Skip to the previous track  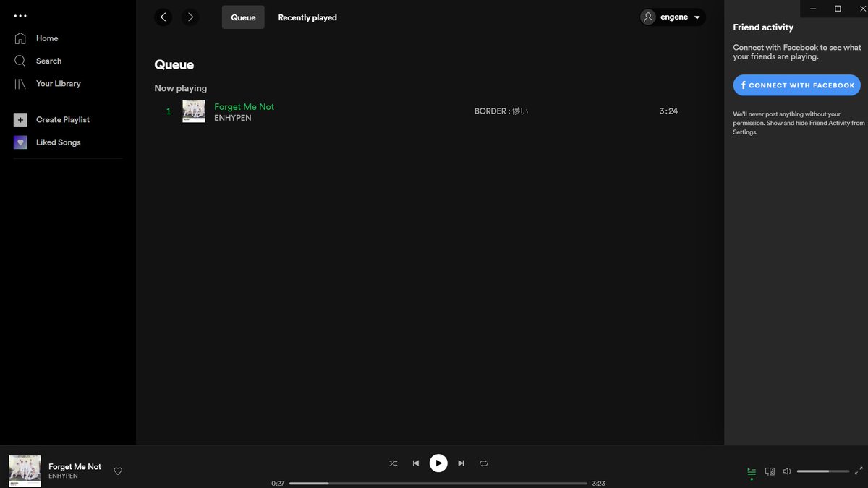(416, 463)
